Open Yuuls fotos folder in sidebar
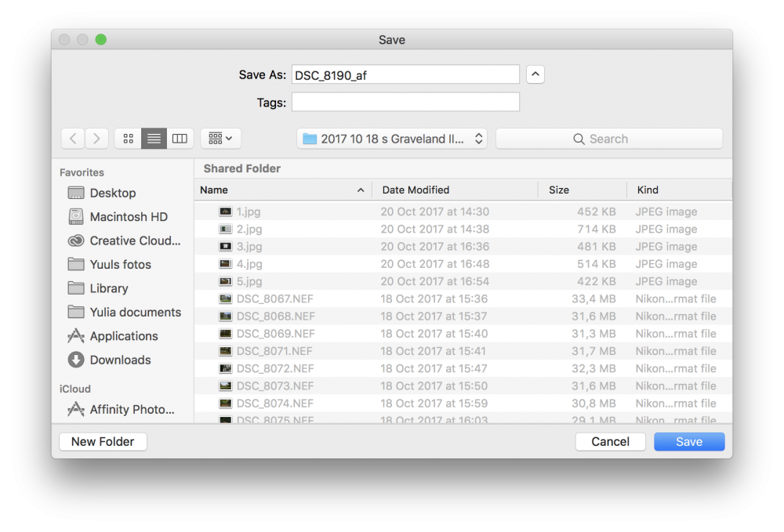 109,264
